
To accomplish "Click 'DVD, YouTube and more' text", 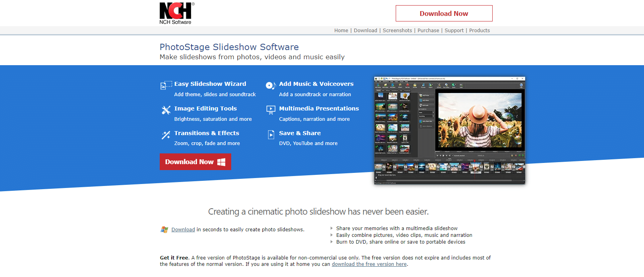I will click(308, 143).
